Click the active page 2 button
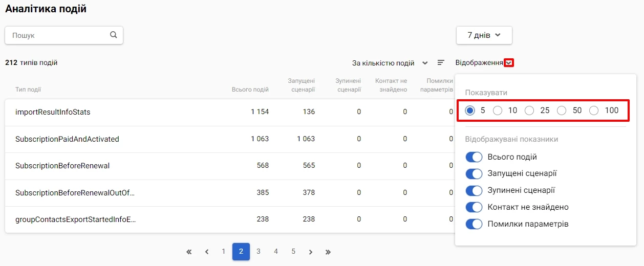Viewport: 644px width, 266px height. click(241, 251)
